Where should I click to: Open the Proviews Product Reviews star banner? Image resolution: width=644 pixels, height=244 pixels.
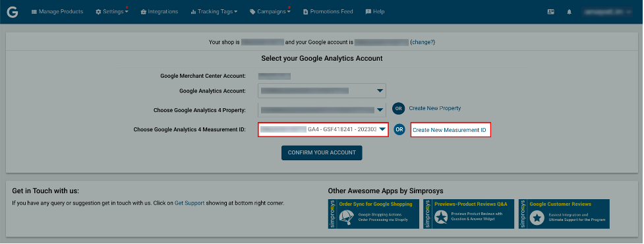click(469, 214)
